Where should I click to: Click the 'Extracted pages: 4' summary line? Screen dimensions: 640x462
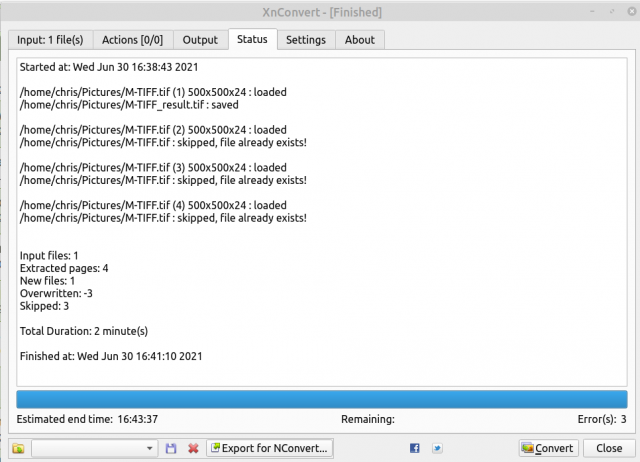[x=64, y=268]
